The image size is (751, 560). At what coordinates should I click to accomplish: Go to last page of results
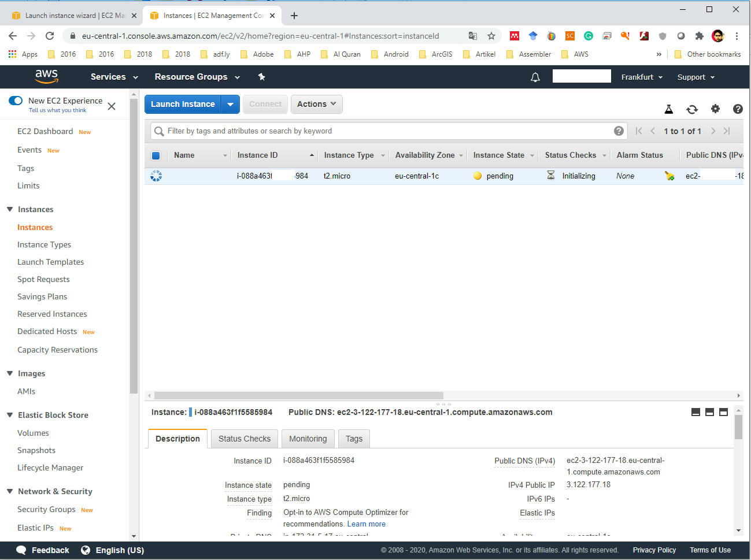(727, 131)
